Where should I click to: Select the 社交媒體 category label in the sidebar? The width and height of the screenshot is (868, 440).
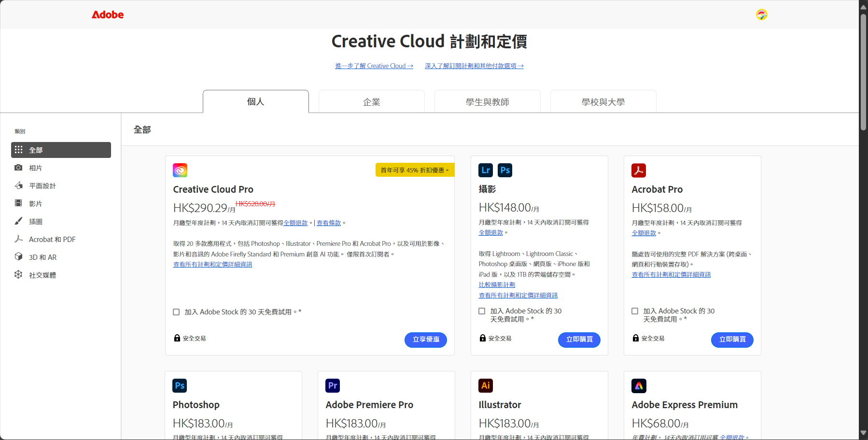tap(42, 275)
